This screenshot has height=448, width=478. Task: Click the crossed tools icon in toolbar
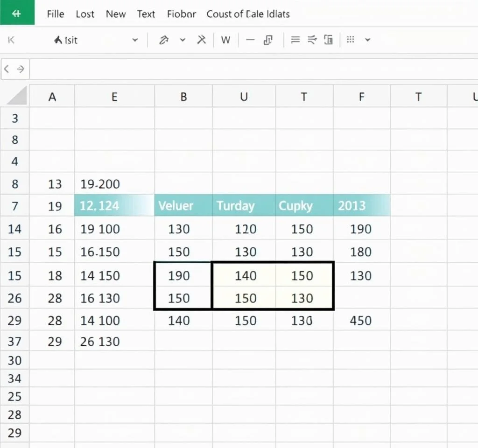pos(201,40)
